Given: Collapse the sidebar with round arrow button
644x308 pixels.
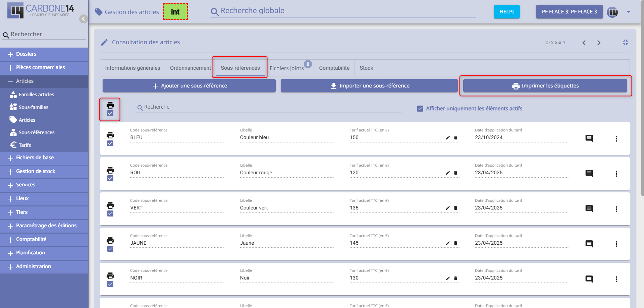Looking at the screenshot, I should click(84, 19).
